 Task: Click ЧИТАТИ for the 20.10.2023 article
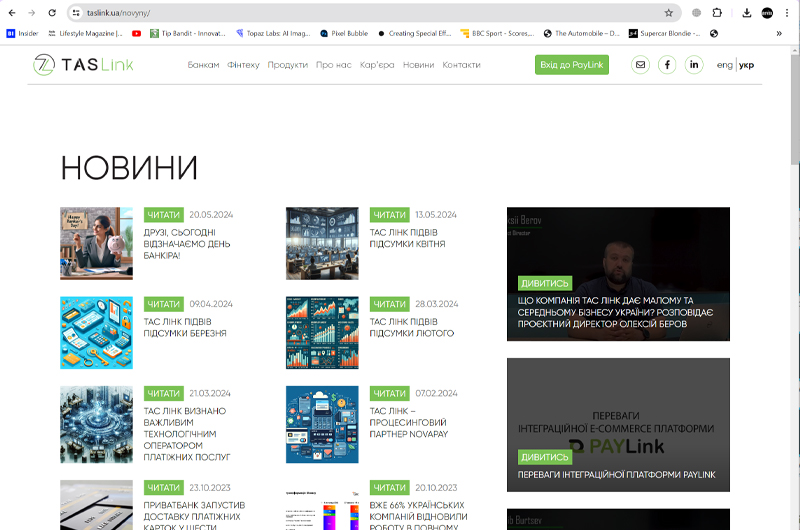point(389,488)
